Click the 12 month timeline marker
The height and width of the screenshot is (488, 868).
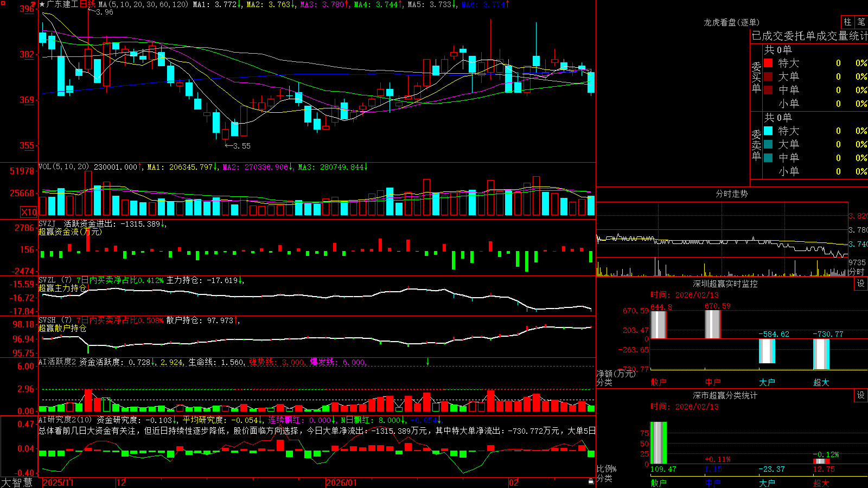[x=122, y=483]
